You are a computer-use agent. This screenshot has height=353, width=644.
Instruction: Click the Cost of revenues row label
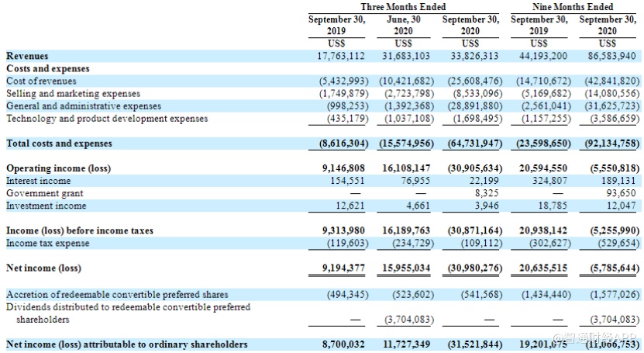coord(41,81)
